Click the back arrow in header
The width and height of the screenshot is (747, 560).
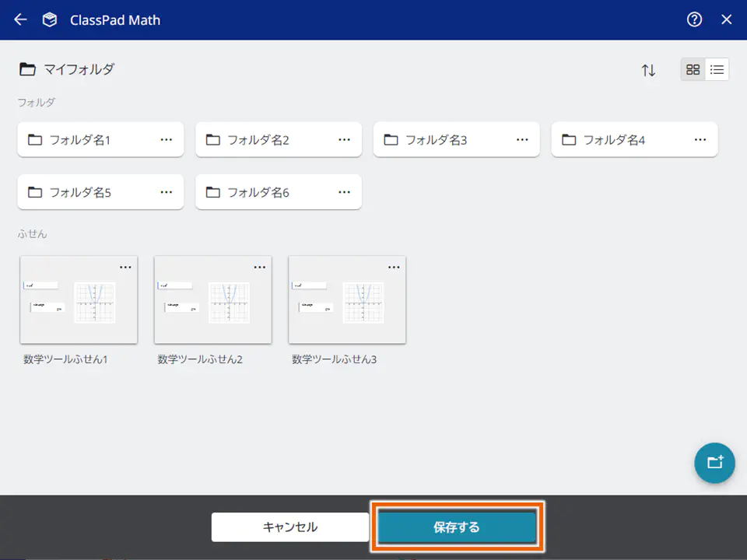click(20, 20)
